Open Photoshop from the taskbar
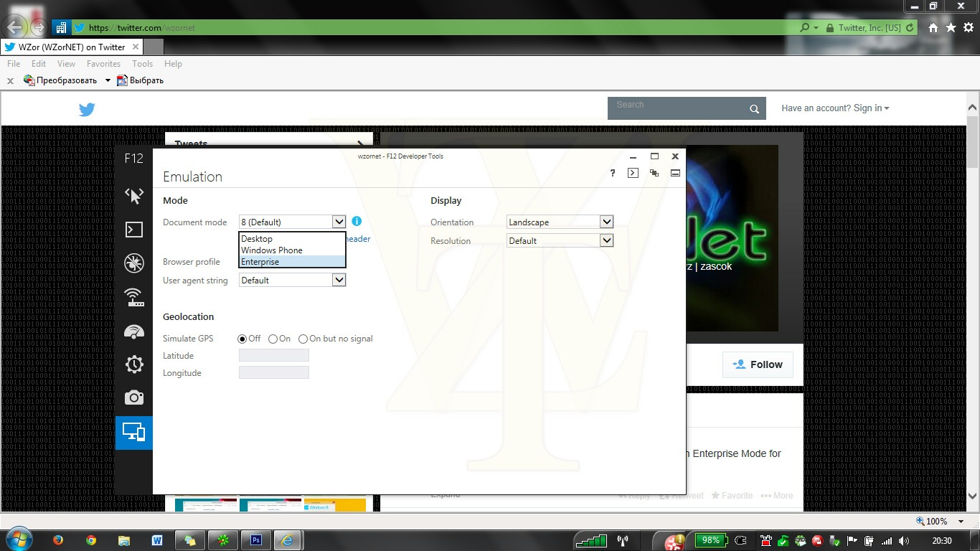 pyautogui.click(x=256, y=540)
